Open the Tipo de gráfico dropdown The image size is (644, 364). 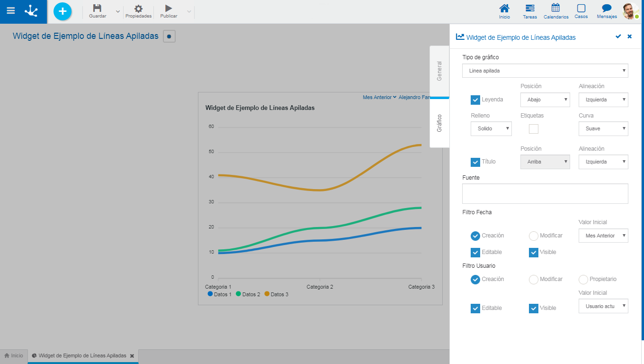pyautogui.click(x=545, y=71)
